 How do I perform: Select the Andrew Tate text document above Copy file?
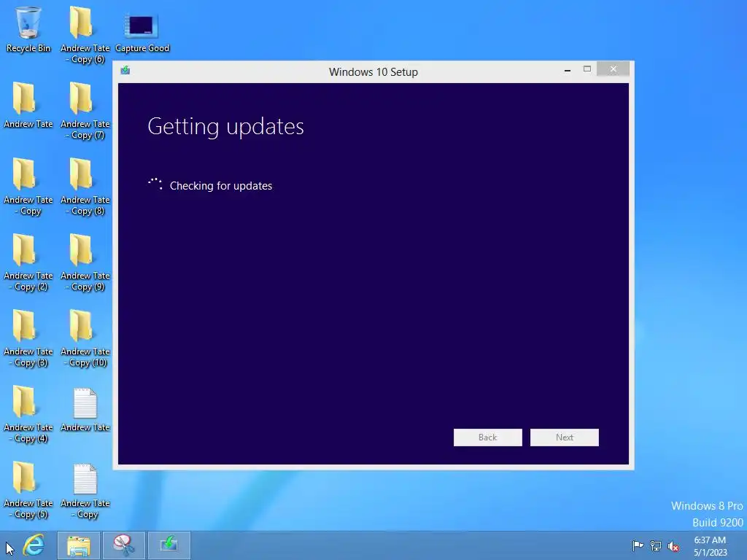pyautogui.click(x=85, y=410)
